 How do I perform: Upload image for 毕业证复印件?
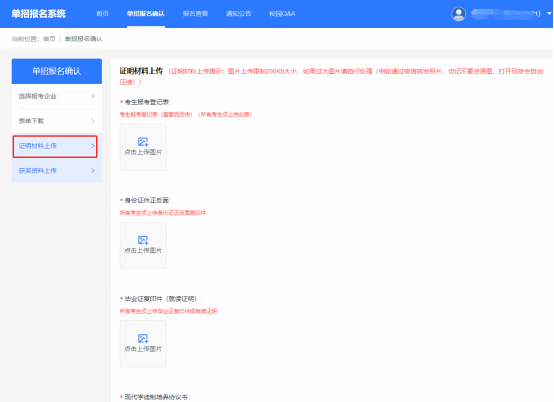click(143, 344)
